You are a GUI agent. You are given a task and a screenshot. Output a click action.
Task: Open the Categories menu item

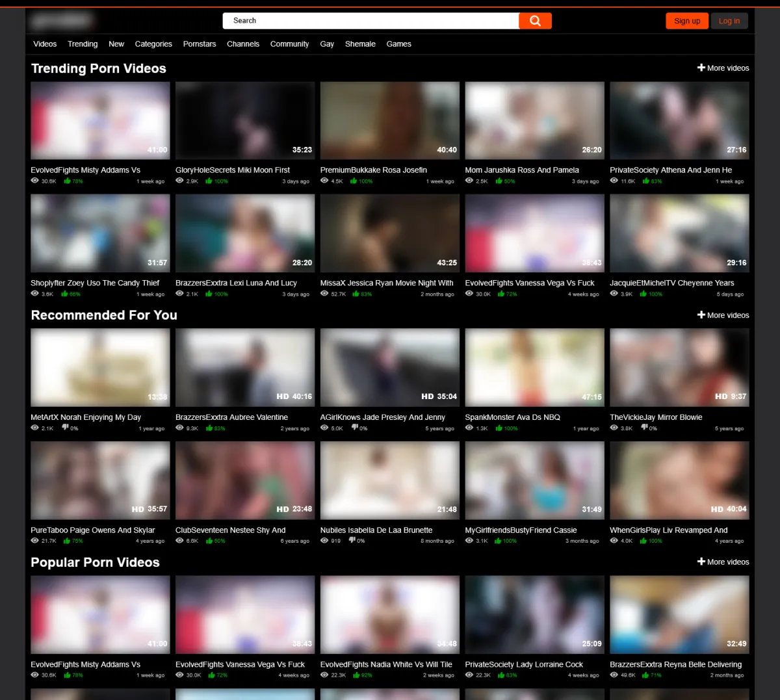[x=153, y=44]
